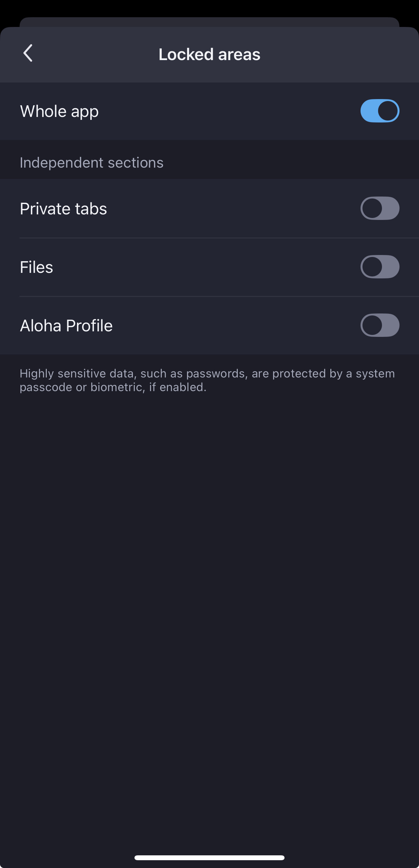
Task: Tap the "Whole app" row label
Action: (x=59, y=111)
